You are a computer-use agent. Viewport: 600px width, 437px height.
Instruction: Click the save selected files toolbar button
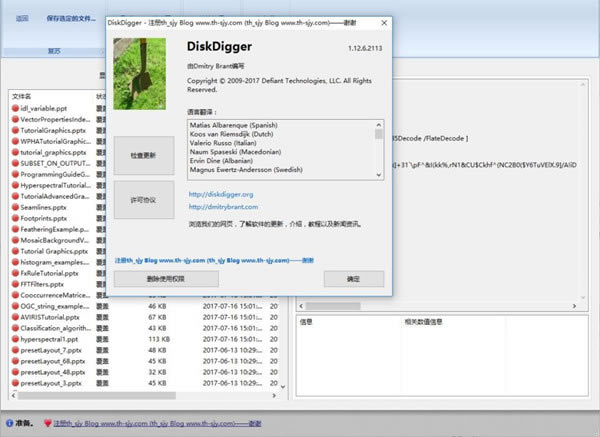coord(71,18)
